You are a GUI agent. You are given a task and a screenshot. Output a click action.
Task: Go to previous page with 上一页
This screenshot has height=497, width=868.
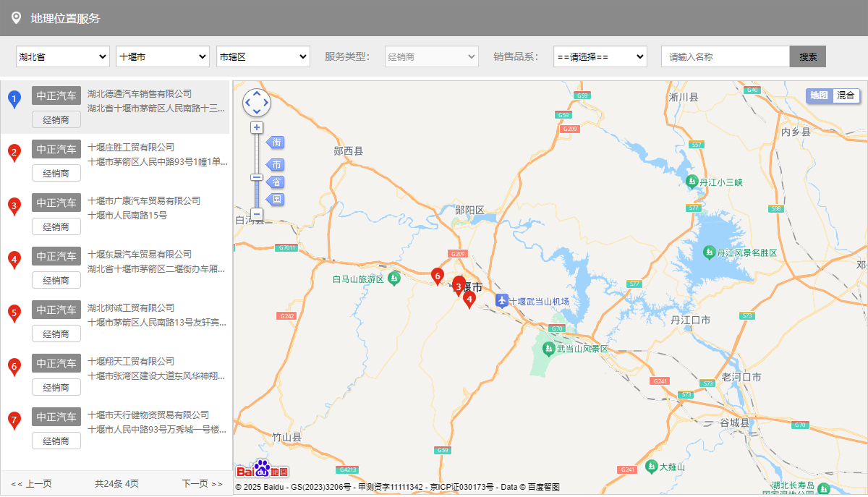(x=31, y=483)
